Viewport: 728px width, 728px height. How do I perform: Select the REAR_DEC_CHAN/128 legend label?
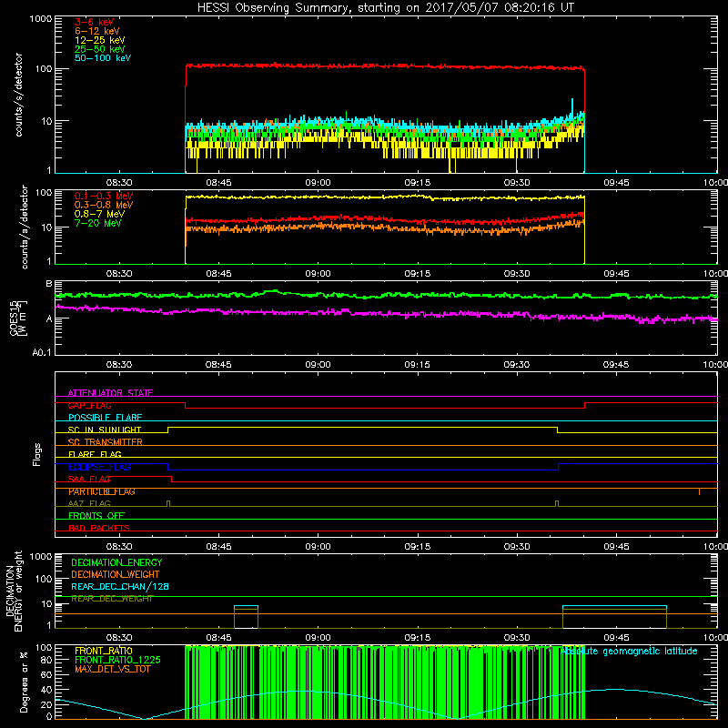[120, 586]
